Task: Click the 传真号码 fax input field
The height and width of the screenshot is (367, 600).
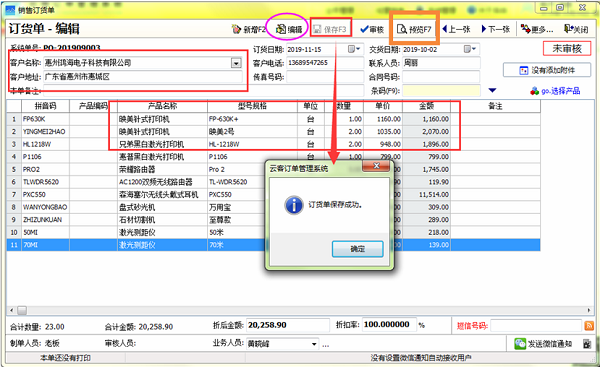Action: point(324,77)
